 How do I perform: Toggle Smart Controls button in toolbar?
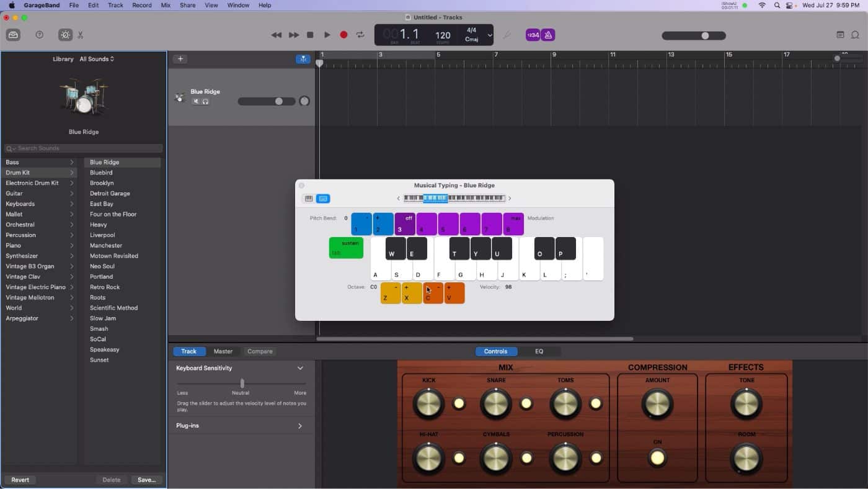point(65,35)
